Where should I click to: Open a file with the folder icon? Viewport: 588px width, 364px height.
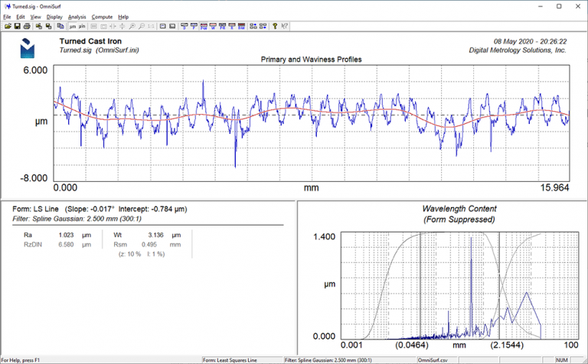8,26
